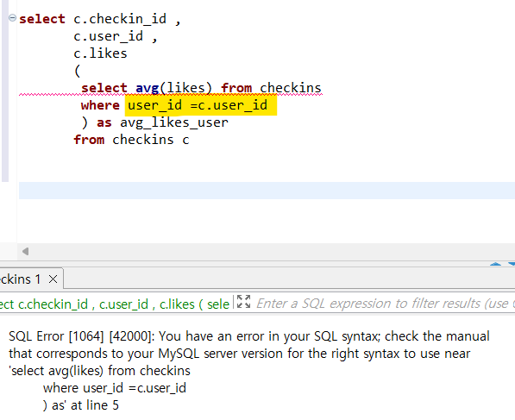
Task: Click the sash up-arrow above results panel
Action: click(x=495, y=264)
